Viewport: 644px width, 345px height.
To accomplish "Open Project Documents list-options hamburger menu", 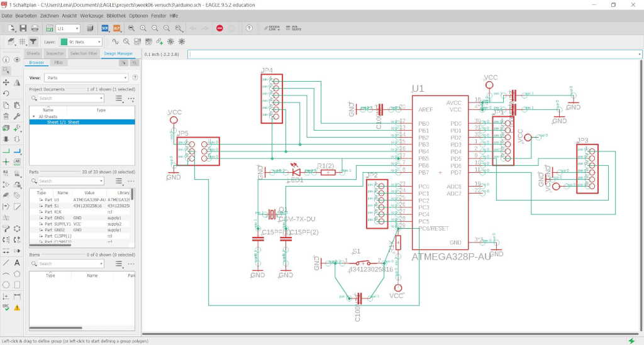I will pos(119,99).
